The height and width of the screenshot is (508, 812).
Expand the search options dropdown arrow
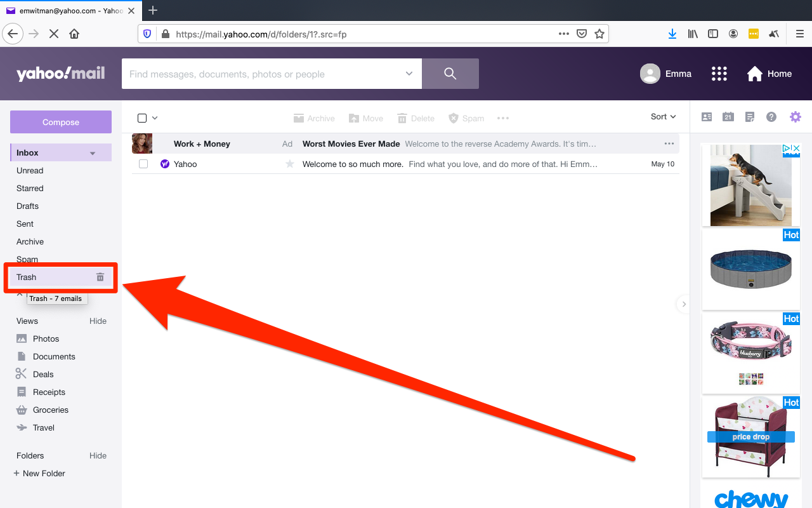[x=409, y=74]
